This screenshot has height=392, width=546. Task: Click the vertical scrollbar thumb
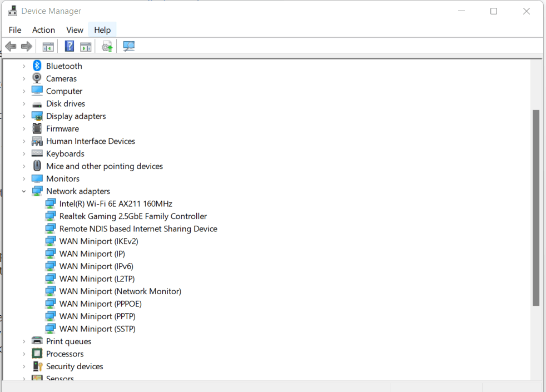pos(536,207)
